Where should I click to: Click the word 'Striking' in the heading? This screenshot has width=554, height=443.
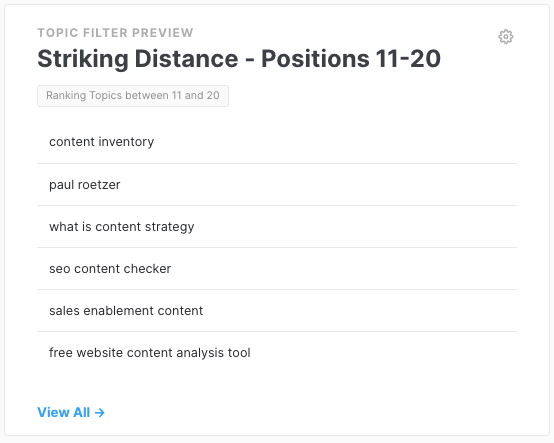point(83,59)
